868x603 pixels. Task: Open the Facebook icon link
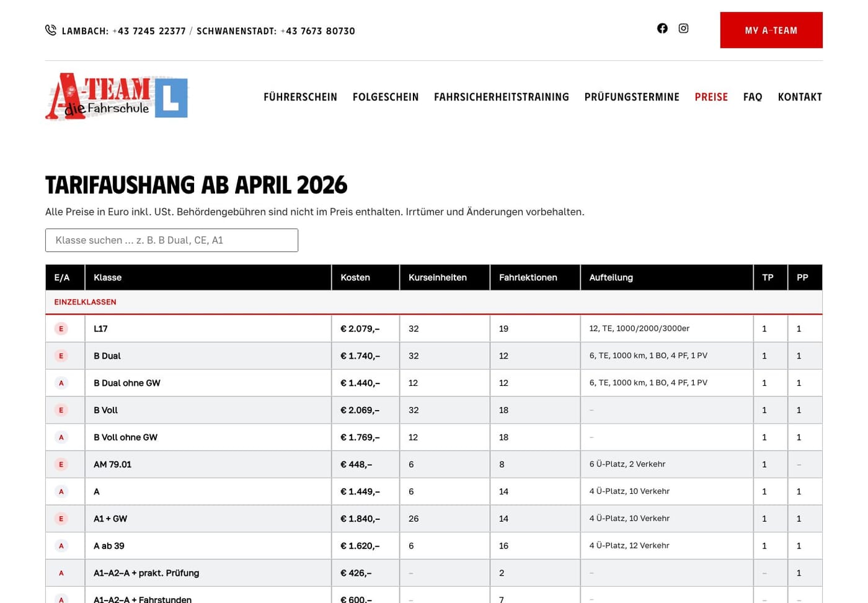tap(662, 29)
